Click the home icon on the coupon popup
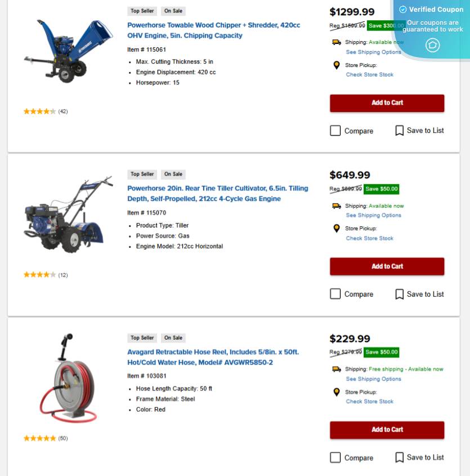 coord(432,45)
